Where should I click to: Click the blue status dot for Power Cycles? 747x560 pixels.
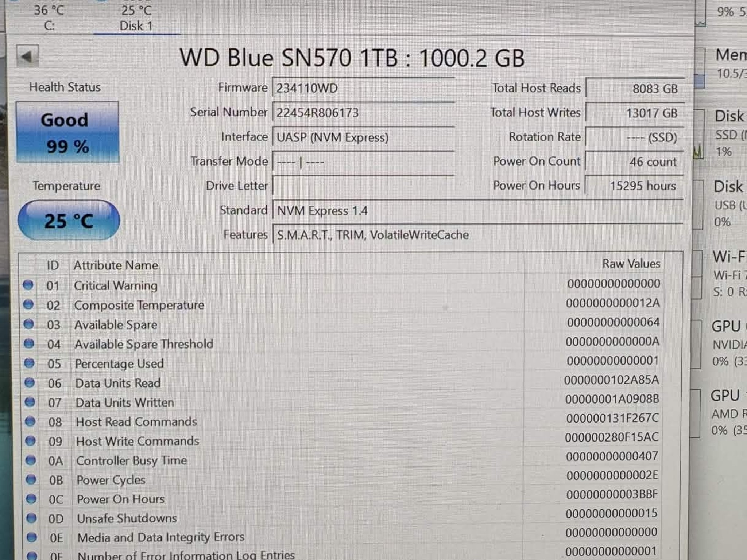pos(31,479)
